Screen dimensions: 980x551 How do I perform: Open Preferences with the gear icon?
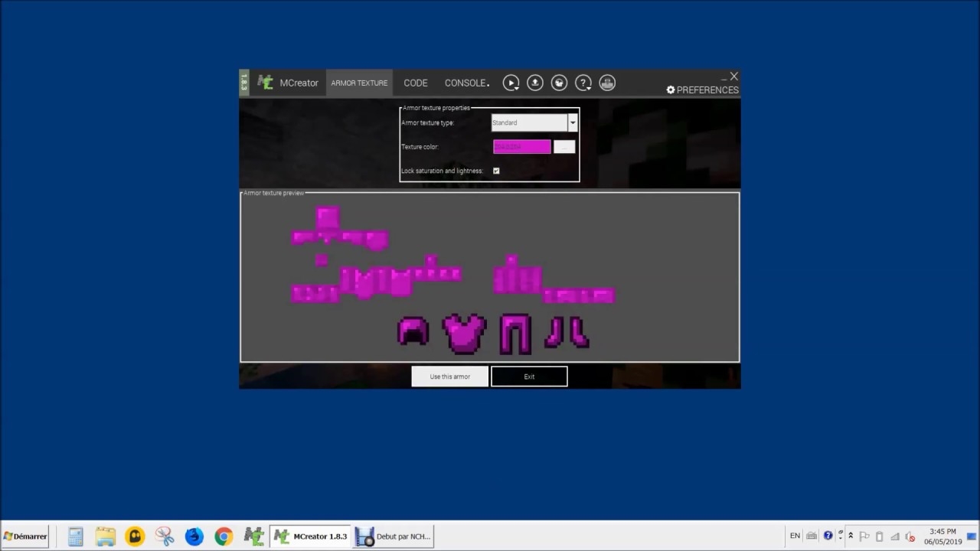671,90
